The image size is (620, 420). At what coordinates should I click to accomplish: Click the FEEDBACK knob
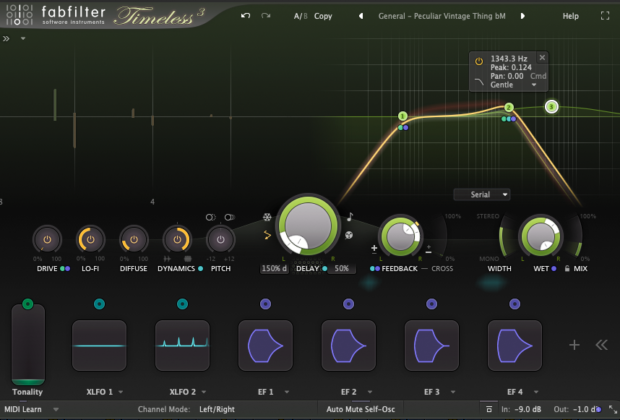click(400, 236)
